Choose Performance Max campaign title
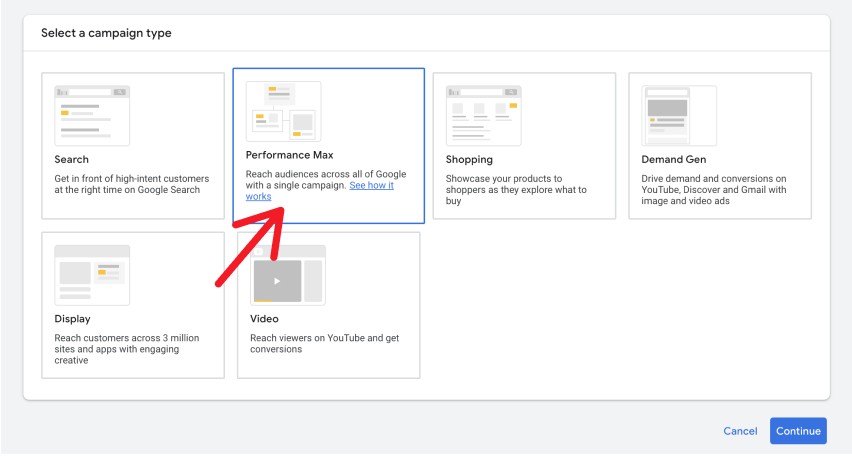 pos(289,155)
